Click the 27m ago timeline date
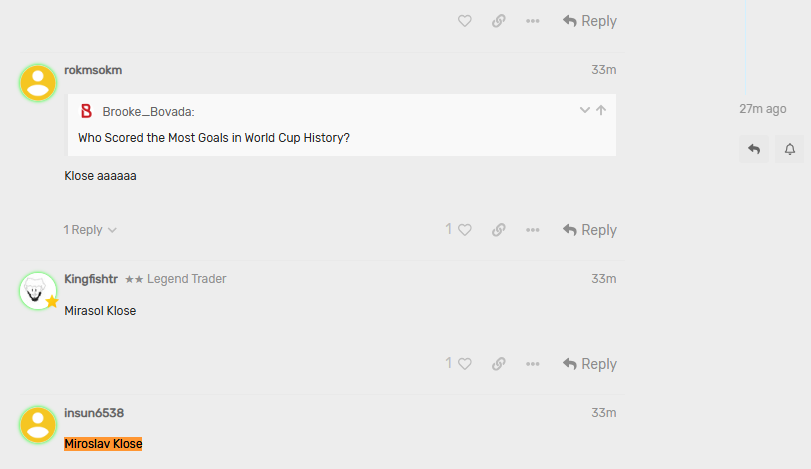The height and width of the screenshot is (469, 811). point(762,109)
